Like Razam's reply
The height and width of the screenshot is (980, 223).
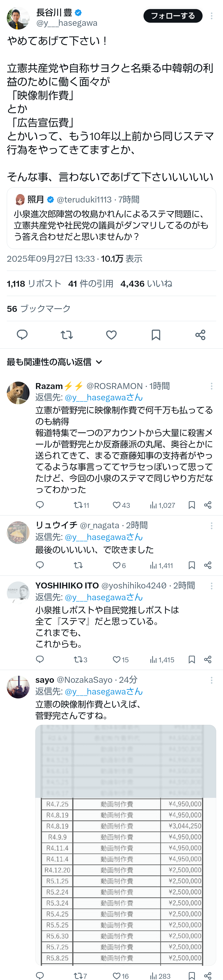(x=117, y=505)
